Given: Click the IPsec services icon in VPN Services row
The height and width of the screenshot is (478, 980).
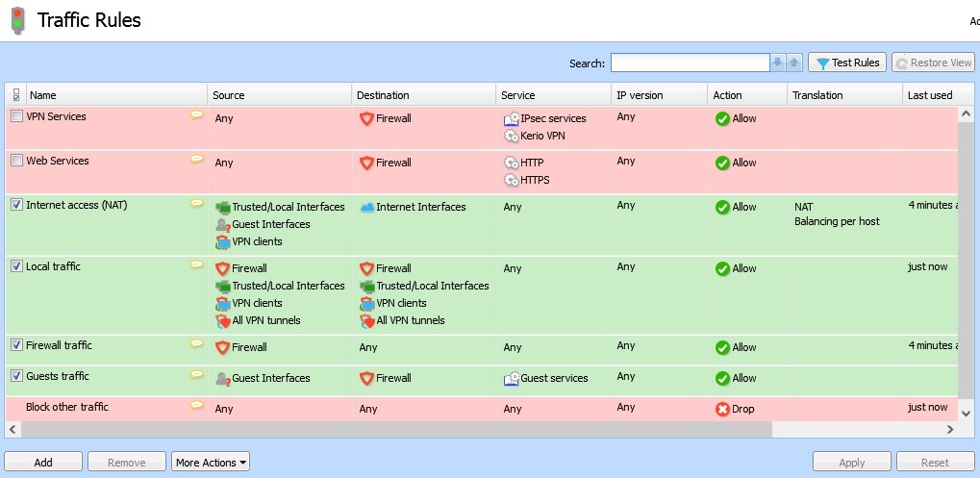Looking at the screenshot, I should coord(511,119).
